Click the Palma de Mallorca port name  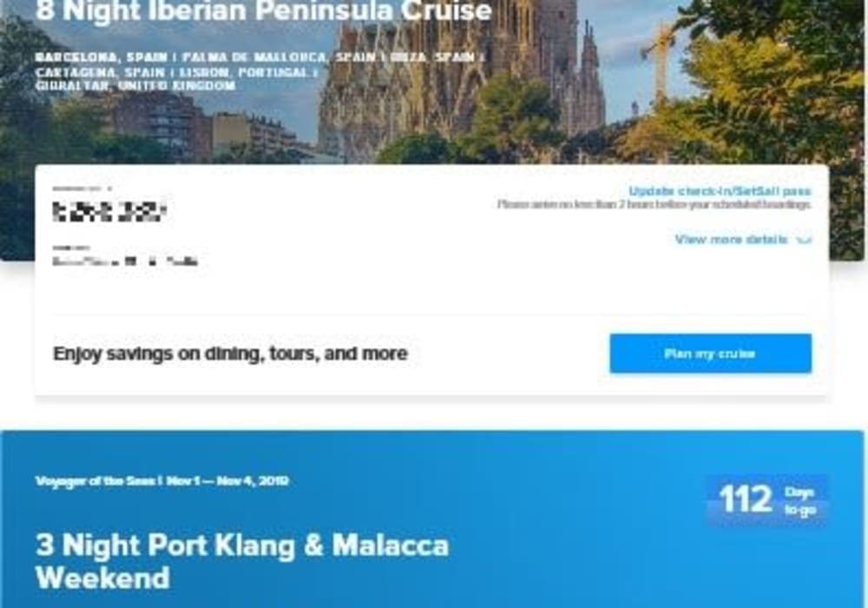click(x=280, y=57)
